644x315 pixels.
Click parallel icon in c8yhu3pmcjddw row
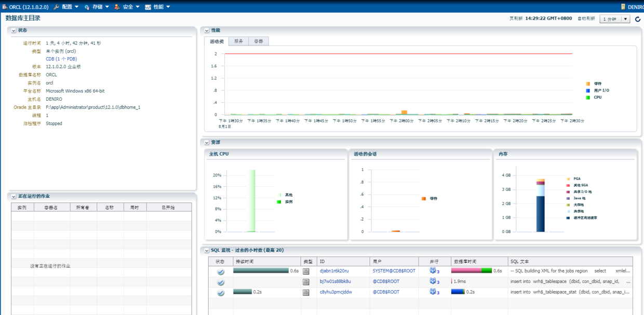tap(433, 292)
